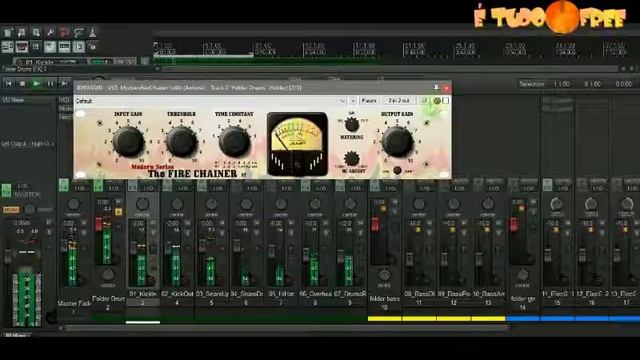
Task: Mute the Folder Drums mixer strip
Action: 119,202
